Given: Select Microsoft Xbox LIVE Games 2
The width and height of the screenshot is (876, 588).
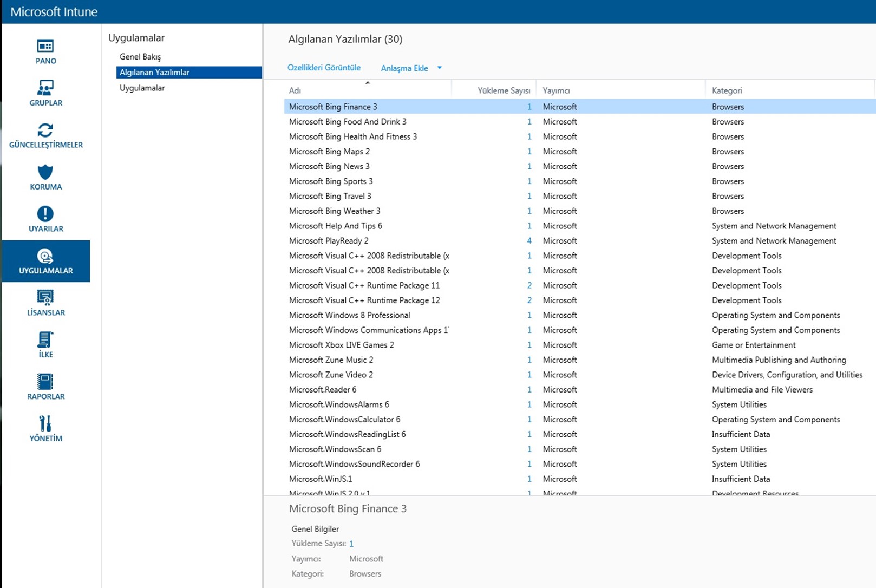Looking at the screenshot, I should click(x=580, y=345).
